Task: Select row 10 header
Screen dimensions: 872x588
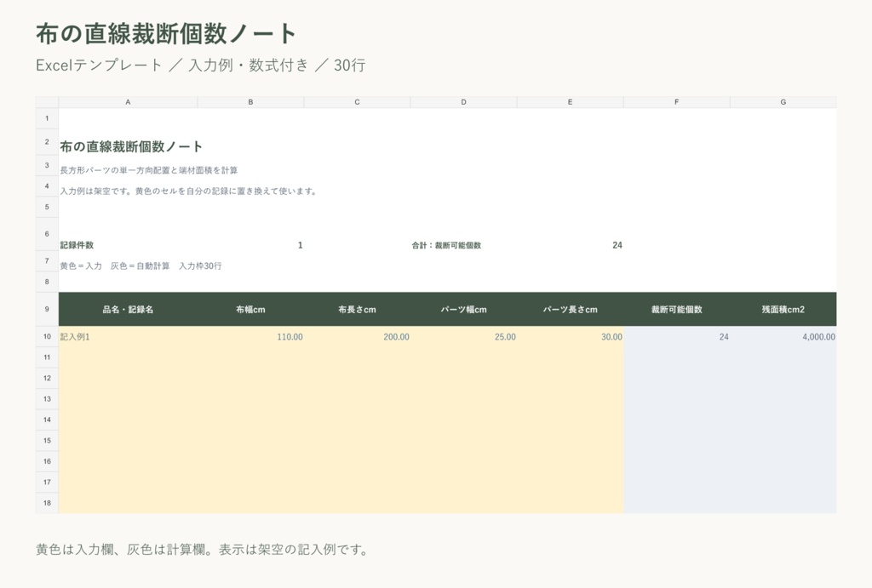Action: coord(48,337)
